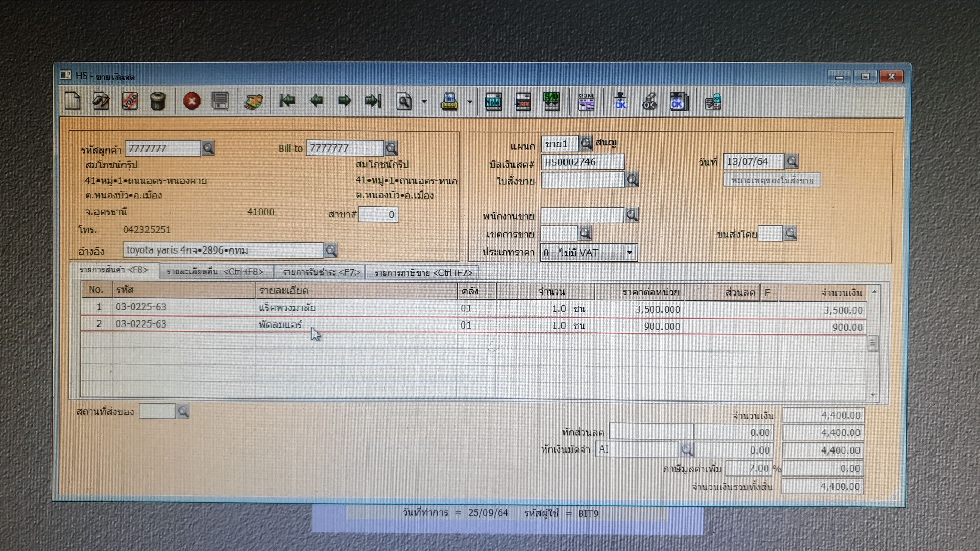Click the edit document pencil icon
The image size is (980, 551).
[101, 101]
